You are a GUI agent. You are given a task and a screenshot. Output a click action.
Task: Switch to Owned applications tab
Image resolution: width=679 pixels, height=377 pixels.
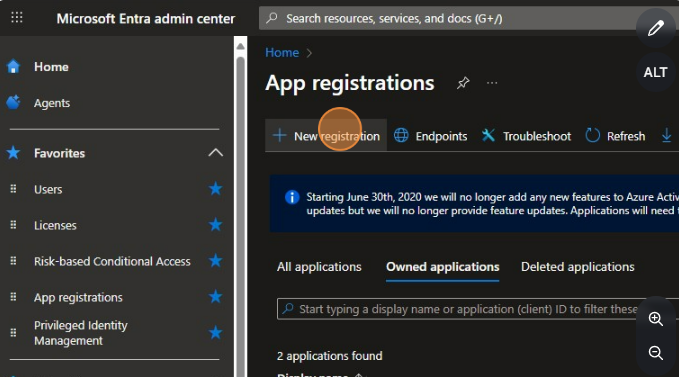pyautogui.click(x=443, y=267)
